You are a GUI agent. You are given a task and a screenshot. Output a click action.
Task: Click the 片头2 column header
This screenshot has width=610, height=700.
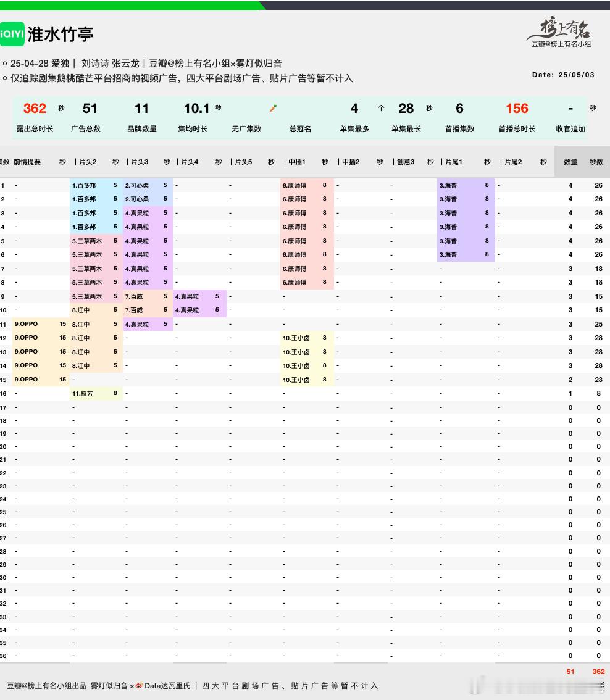pyautogui.click(x=88, y=162)
